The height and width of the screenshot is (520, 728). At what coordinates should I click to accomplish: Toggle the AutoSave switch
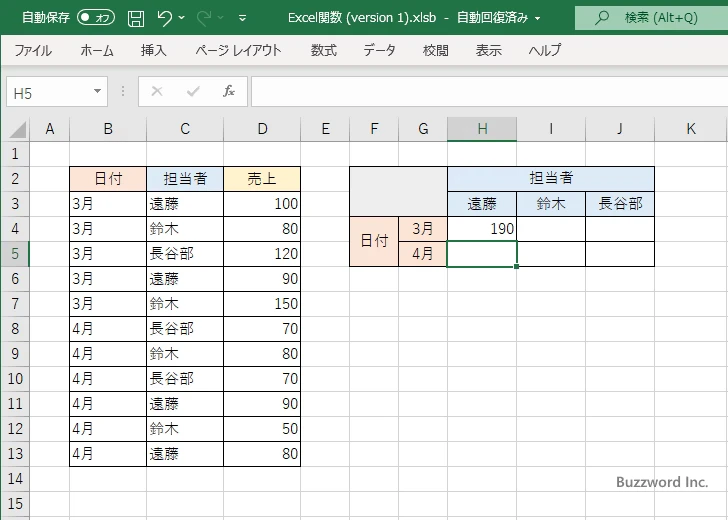[x=96, y=18]
